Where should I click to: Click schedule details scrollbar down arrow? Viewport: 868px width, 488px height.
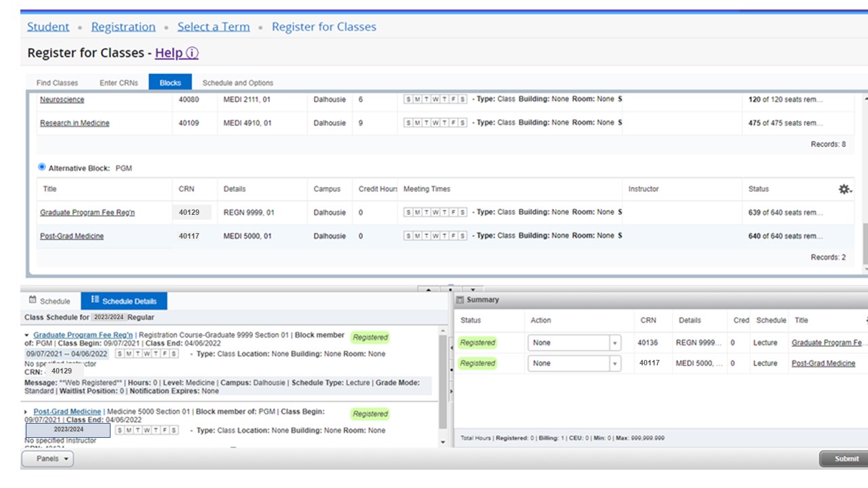coord(443,442)
